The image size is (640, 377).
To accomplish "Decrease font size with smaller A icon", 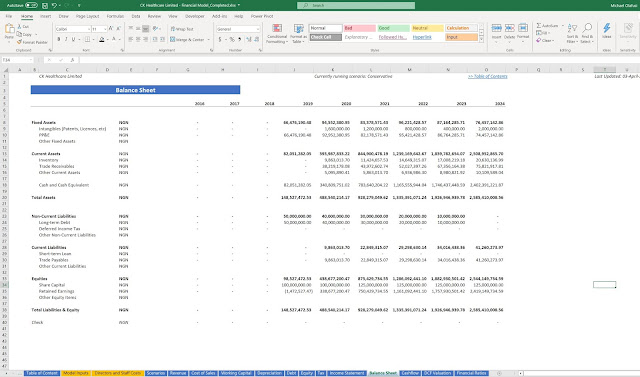I will pyautogui.click(x=118, y=29).
